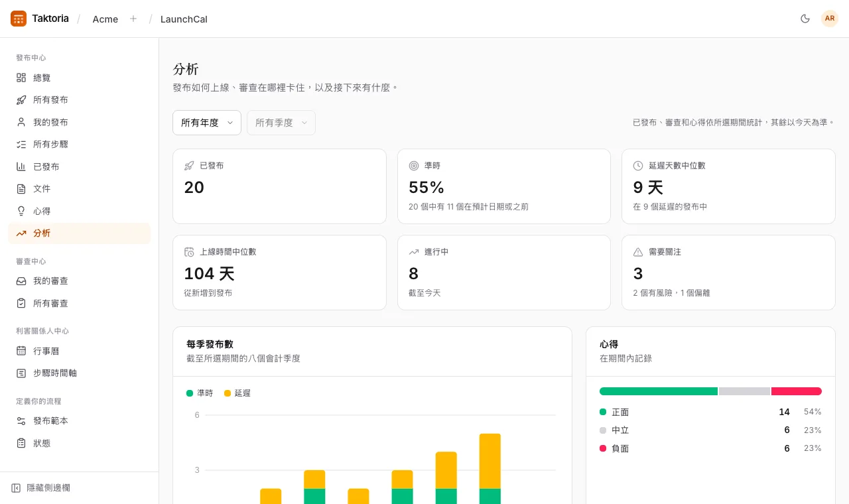Open 所有發布 from the sidebar

[80, 100]
